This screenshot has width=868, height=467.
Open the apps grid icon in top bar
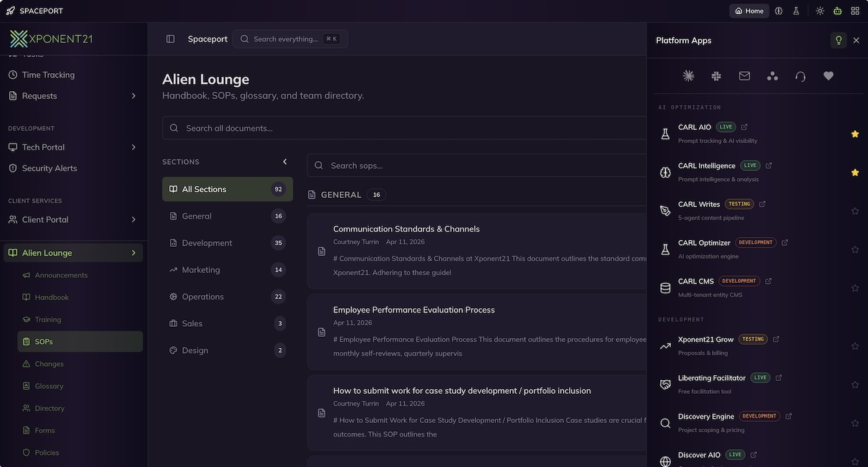tap(855, 11)
